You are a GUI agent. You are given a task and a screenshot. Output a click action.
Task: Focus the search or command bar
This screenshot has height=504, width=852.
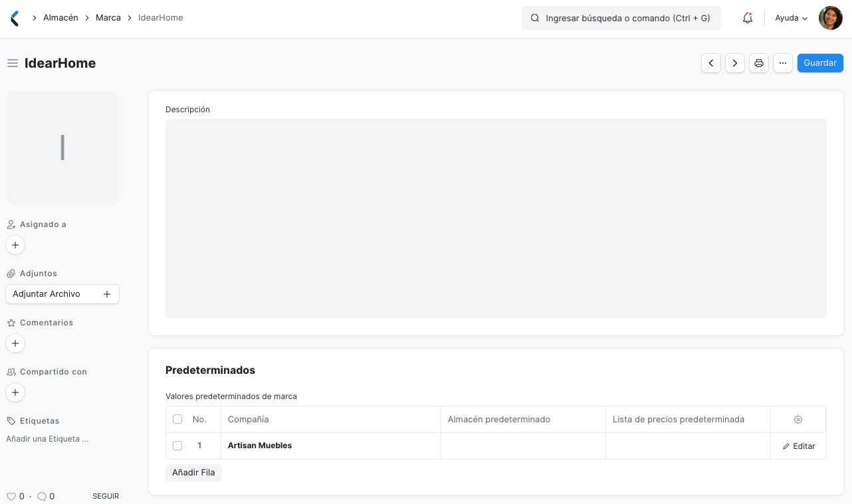621,18
